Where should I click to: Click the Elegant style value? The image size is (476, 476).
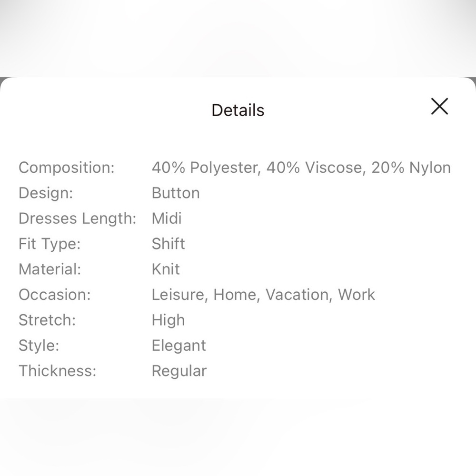click(179, 346)
